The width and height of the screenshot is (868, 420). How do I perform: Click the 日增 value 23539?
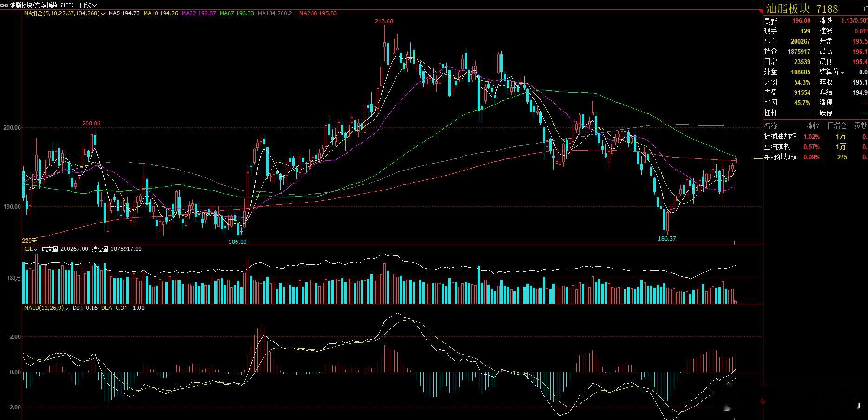point(802,62)
